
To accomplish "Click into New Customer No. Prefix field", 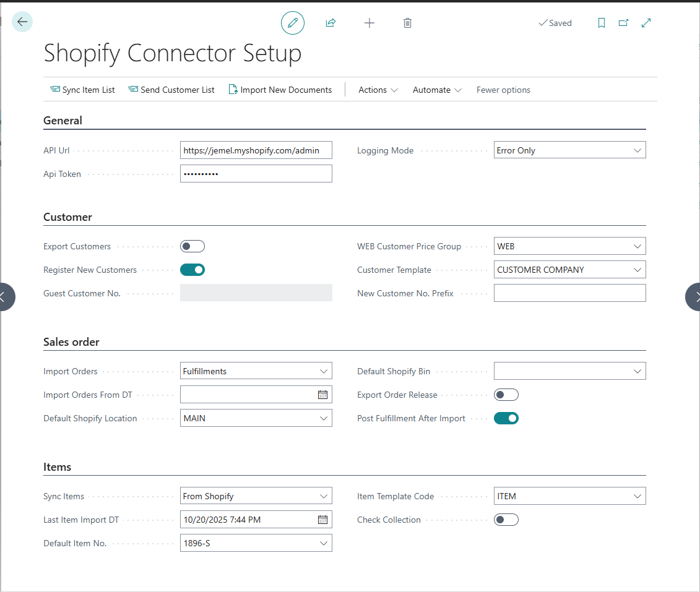I will 569,293.
